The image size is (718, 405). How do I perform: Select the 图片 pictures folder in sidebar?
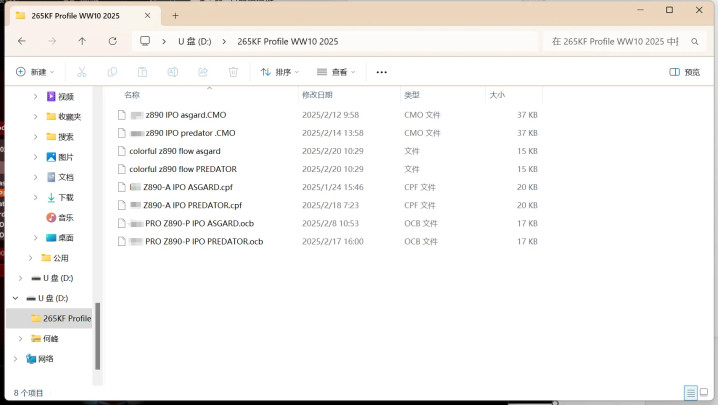point(60,157)
